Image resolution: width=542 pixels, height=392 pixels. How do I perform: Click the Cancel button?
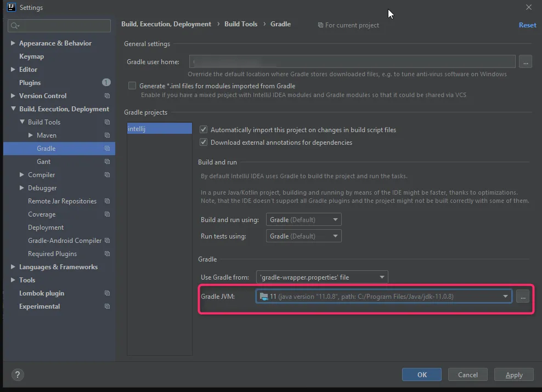468,374
